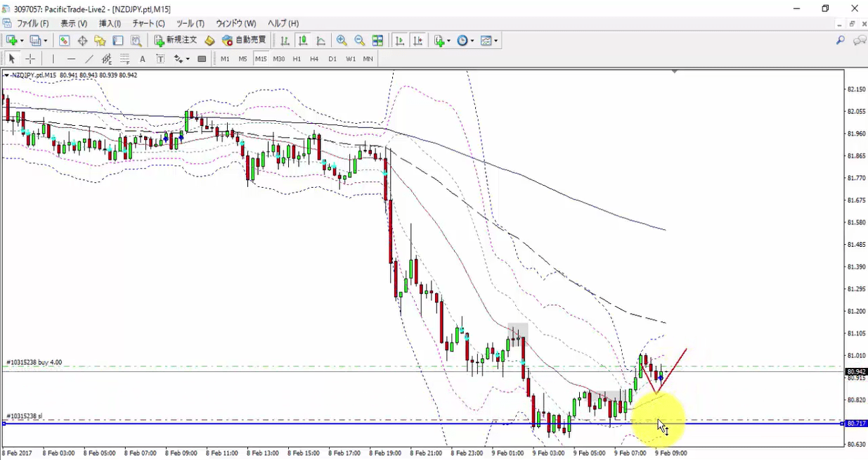Image resolution: width=868 pixels, height=460 pixels.
Task: Open the arrows objects tool
Action: pyautogui.click(x=179, y=58)
